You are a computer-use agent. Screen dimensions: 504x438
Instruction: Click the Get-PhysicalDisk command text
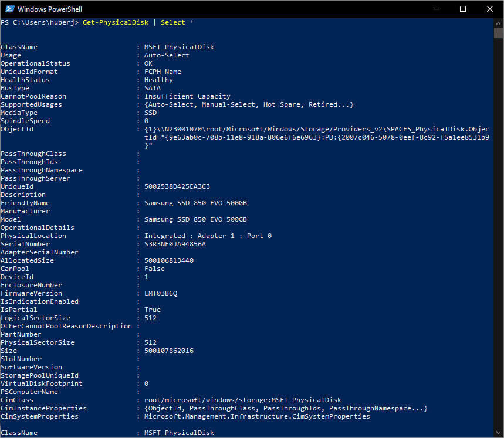click(116, 22)
